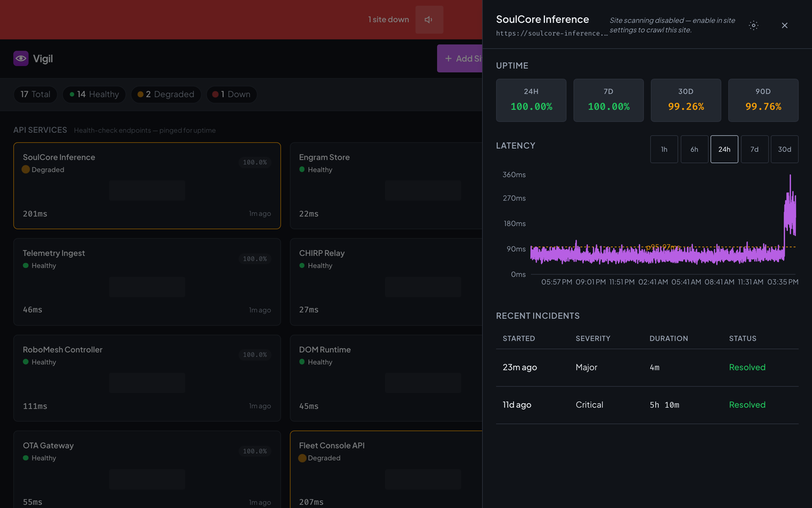Viewport: 812px width, 508px height.
Task: Open the DOM Runtime service card
Action: click(x=386, y=378)
